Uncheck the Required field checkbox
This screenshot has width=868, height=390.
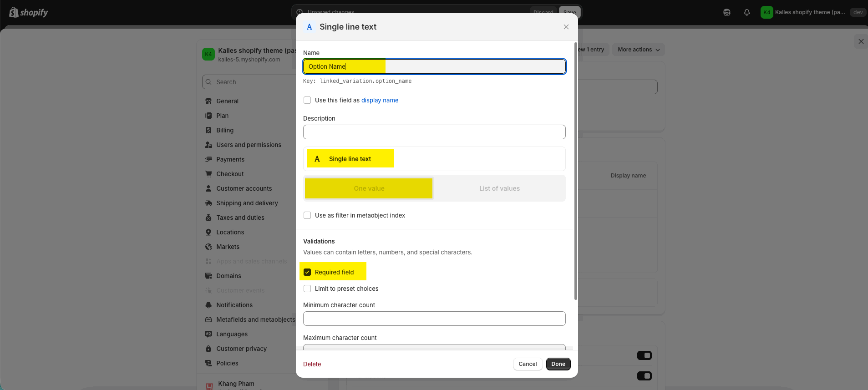[x=307, y=272]
